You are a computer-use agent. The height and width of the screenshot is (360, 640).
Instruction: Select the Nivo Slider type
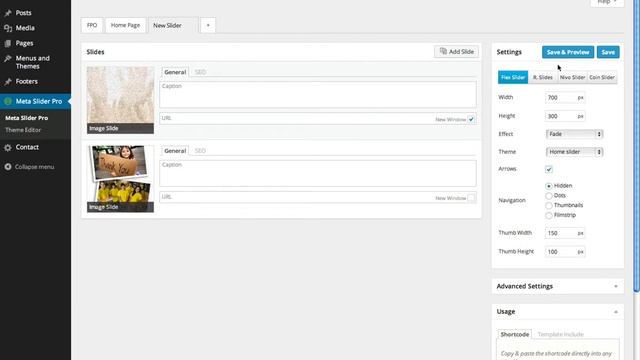(572, 77)
